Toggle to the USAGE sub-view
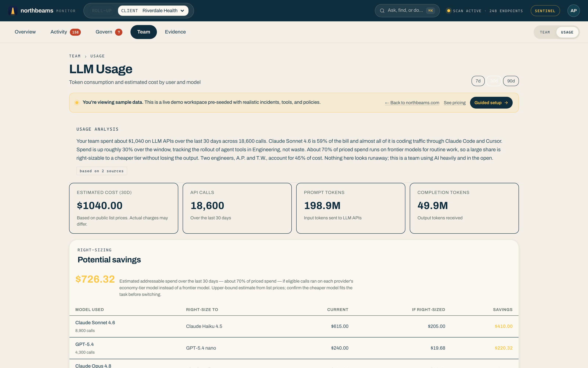Viewport: 588px width, 368px height. coord(567,32)
